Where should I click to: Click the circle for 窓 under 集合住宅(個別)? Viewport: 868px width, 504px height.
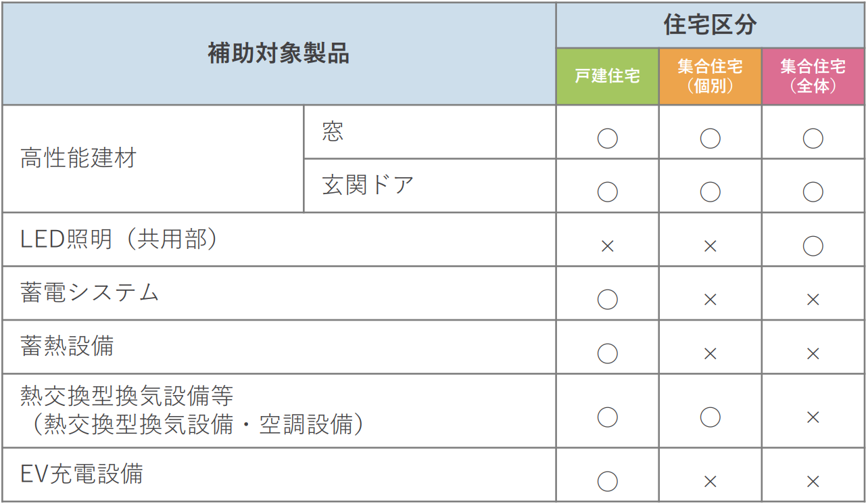tap(710, 138)
